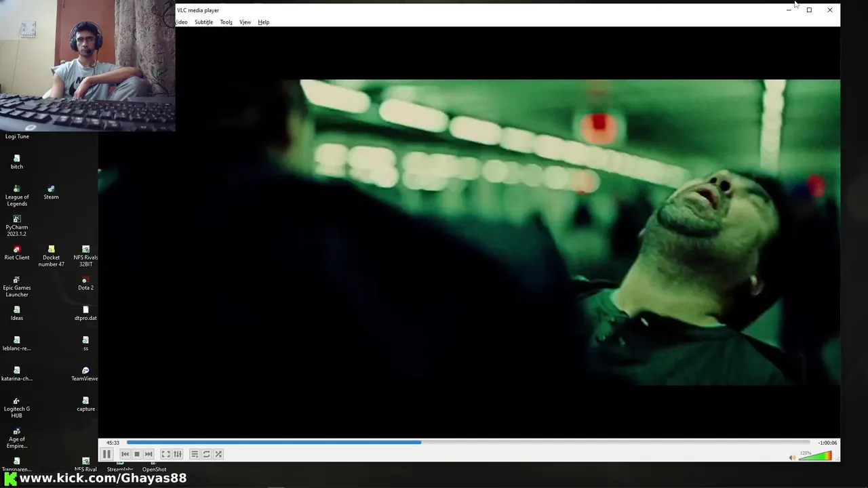Close the VLC media player window
Screen dimensions: 868x488
[x=829, y=10]
